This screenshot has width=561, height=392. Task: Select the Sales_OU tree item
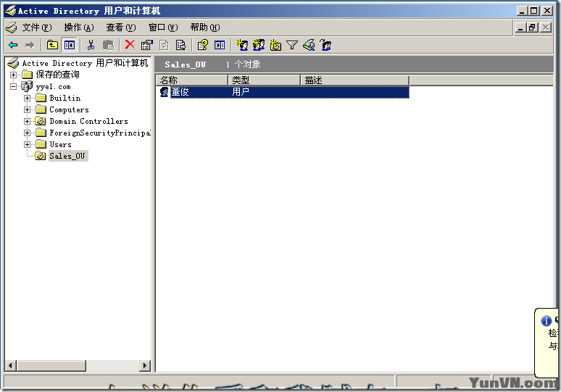(x=67, y=156)
